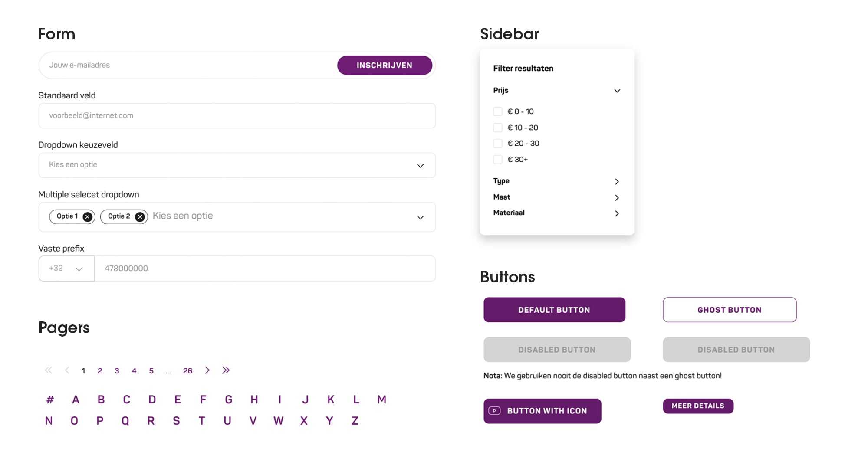This screenshot has height=452, width=868.
Task: Filter alphabet pager by # symbol
Action: point(50,400)
